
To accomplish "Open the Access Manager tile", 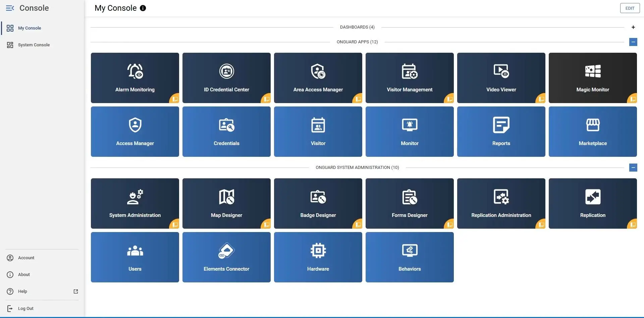I will point(135,132).
